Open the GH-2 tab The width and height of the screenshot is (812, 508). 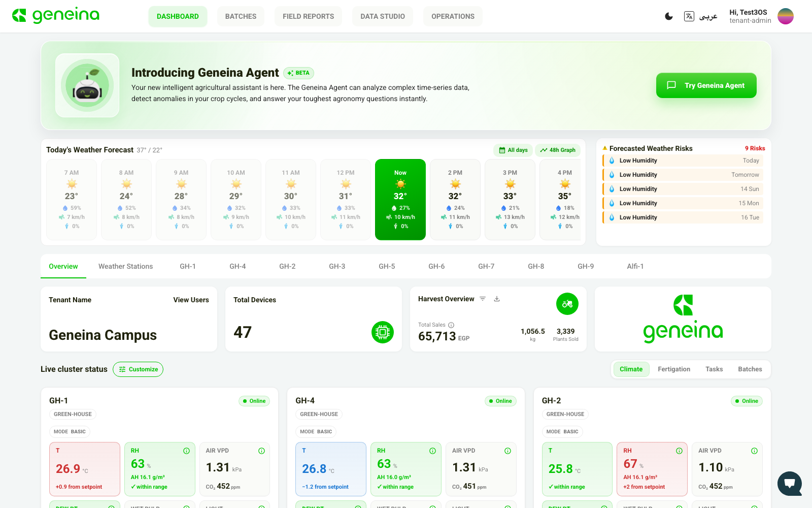(x=287, y=266)
